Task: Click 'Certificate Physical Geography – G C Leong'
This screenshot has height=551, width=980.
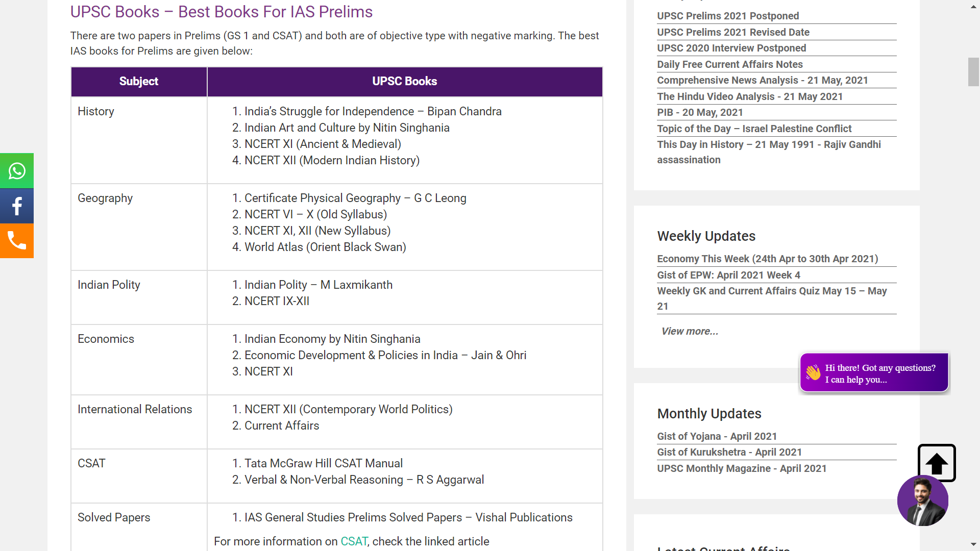Action: pyautogui.click(x=355, y=198)
